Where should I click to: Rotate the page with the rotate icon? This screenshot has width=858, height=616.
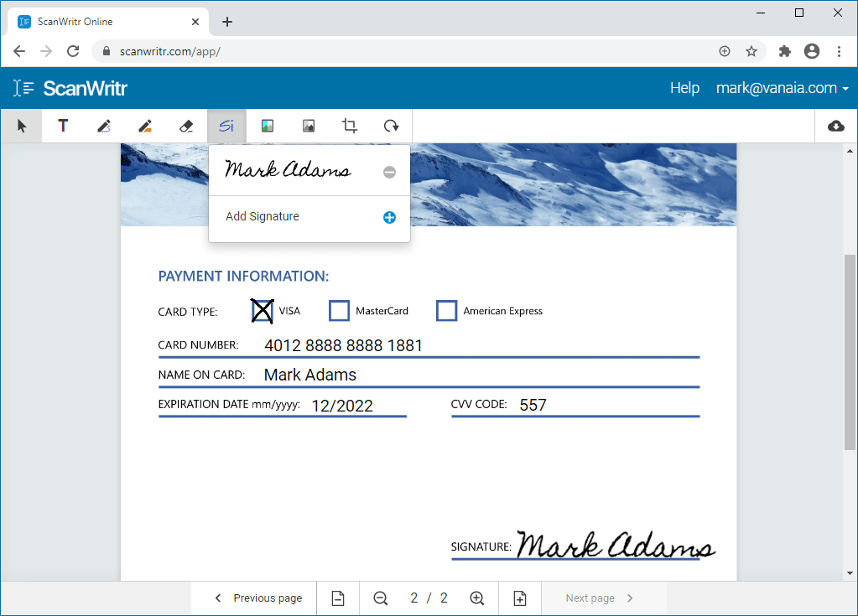tap(391, 126)
